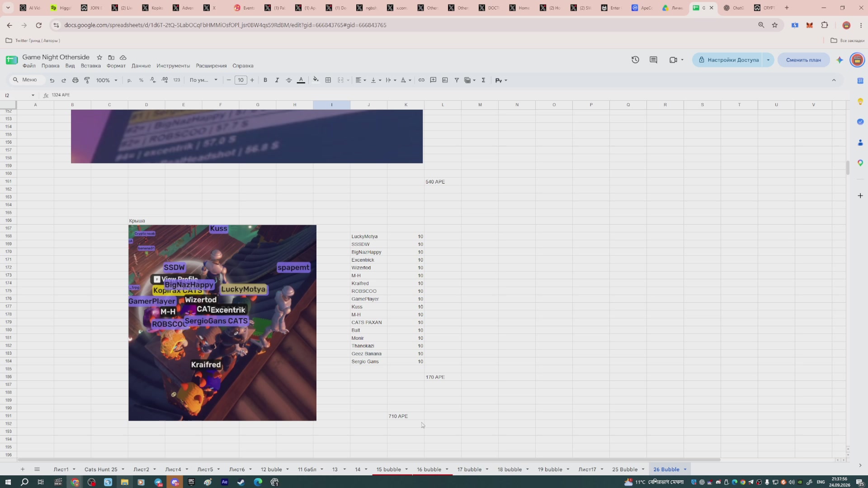The image size is (868, 488).
Task: Click the Gemini sparkle icon
Action: pos(840,60)
